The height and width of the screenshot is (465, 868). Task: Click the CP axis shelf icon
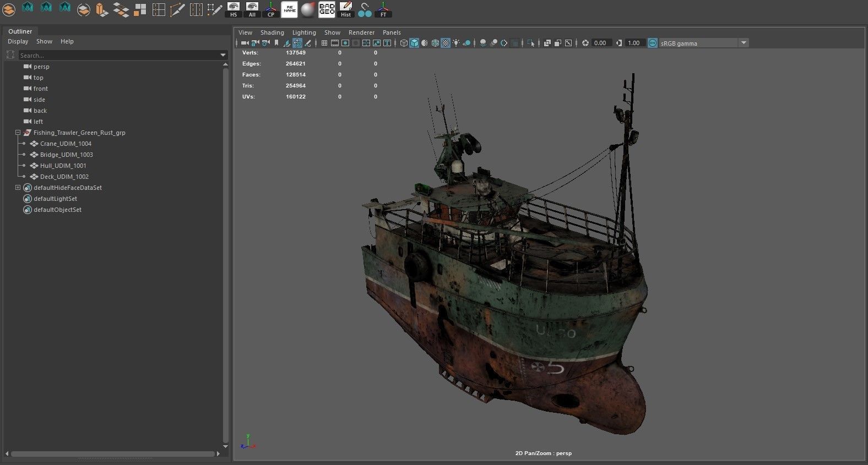coord(271,9)
